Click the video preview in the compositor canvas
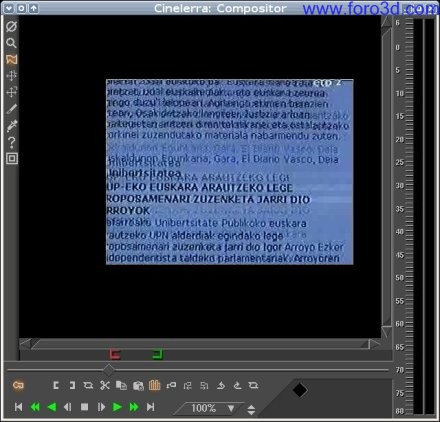This screenshot has width=440, height=422. coord(229,172)
